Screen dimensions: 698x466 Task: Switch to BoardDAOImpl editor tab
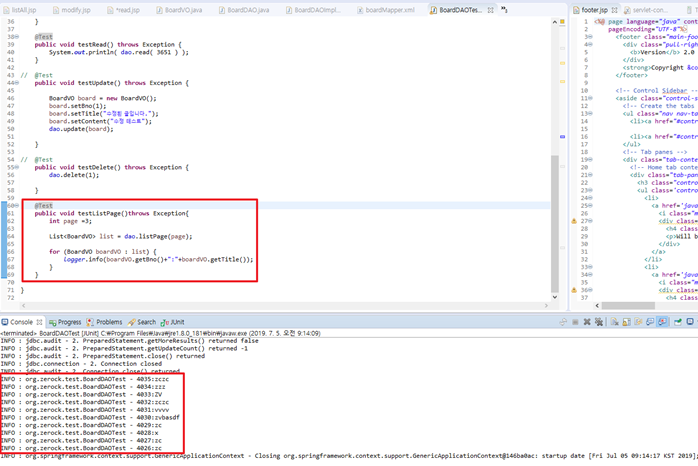[x=313, y=10]
